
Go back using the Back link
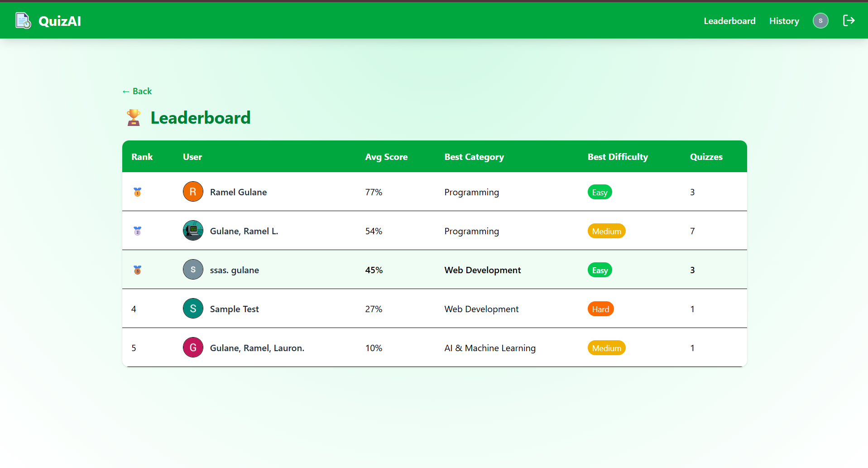tap(137, 91)
